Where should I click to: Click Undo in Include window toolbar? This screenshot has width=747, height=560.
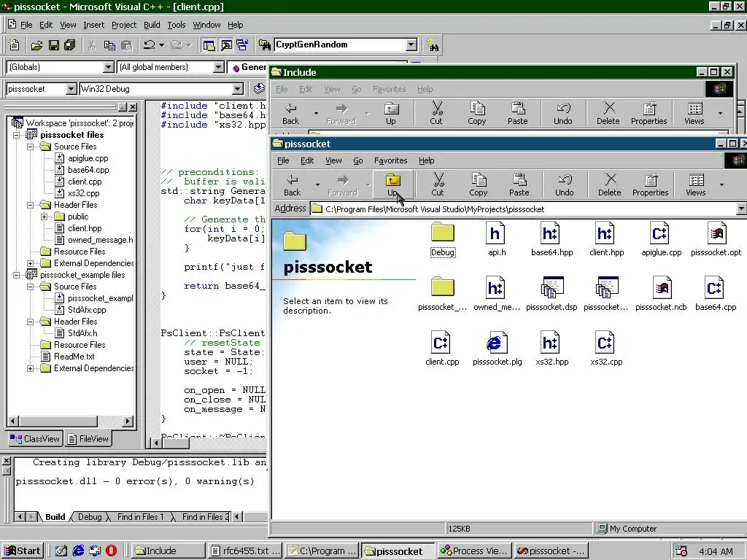point(562,113)
